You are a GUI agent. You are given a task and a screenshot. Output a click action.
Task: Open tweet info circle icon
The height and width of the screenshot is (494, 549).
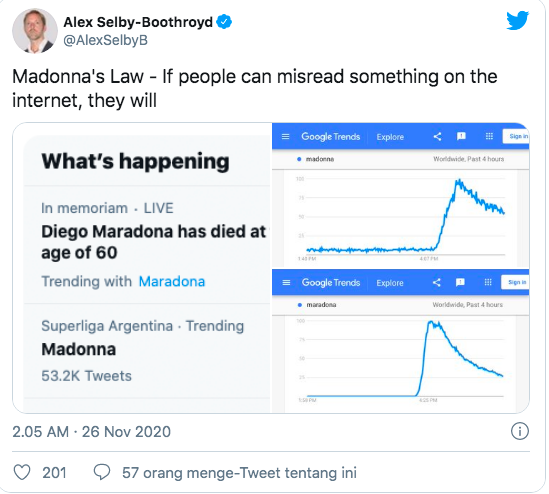[x=520, y=431]
